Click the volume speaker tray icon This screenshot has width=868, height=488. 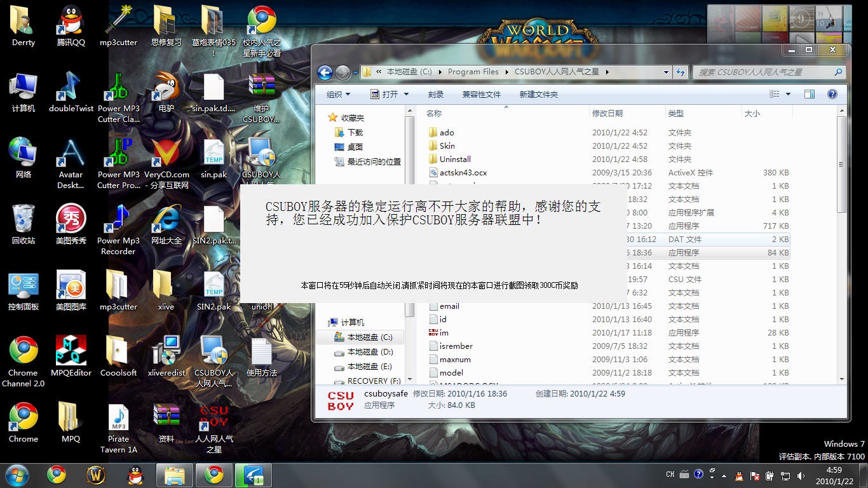[800, 475]
